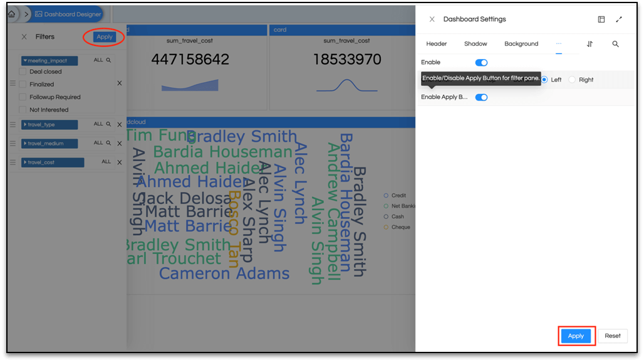Toggle the Enable Apply Button switch
Image resolution: width=644 pixels, height=360 pixels.
(x=481, y=97)
